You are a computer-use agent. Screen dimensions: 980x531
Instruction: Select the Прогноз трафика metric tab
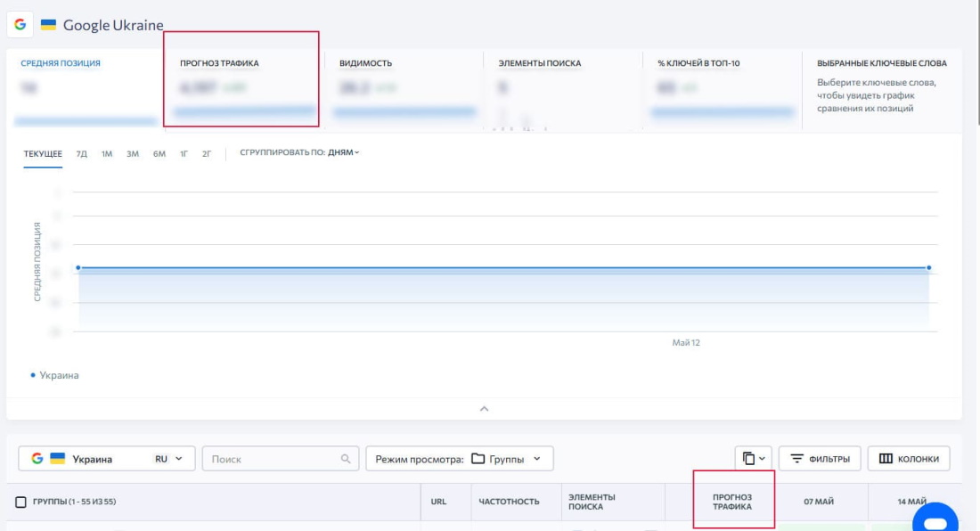pos(241,80)
